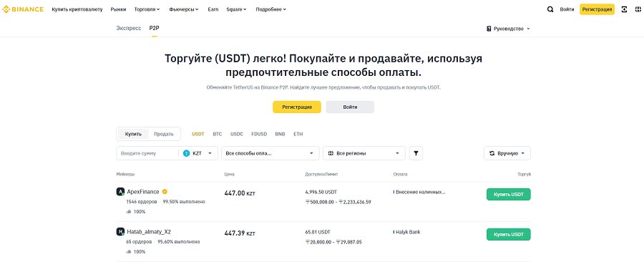The image size is (644, 262).
Task: Select BTC as the crypto asset
Action: pyautogui.click(x=218, y=134)
